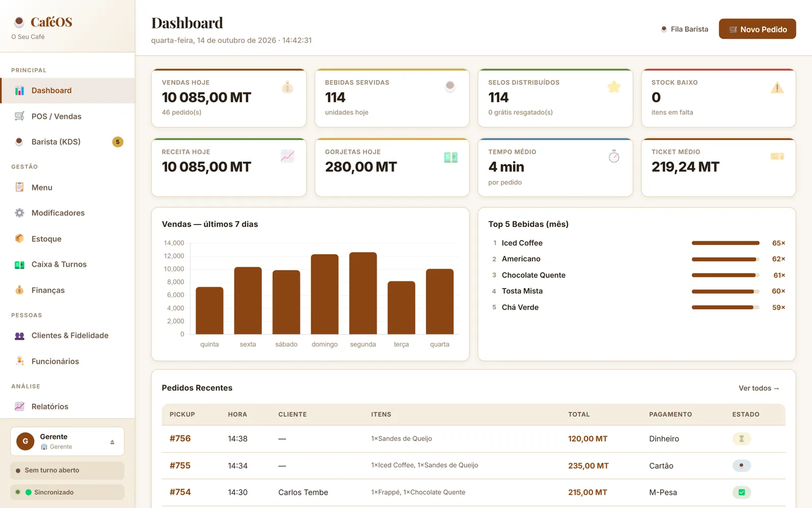Click customer name Carlos Tembe

(x=303, y=492)
